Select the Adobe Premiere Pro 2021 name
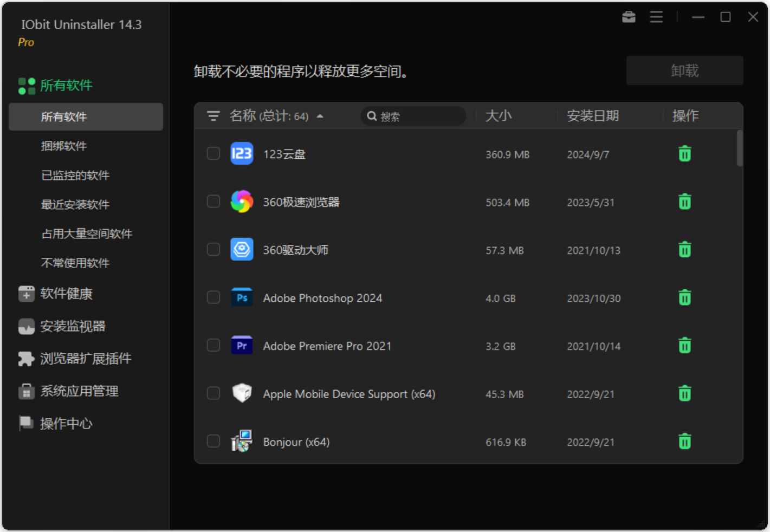 click(327, 346)
